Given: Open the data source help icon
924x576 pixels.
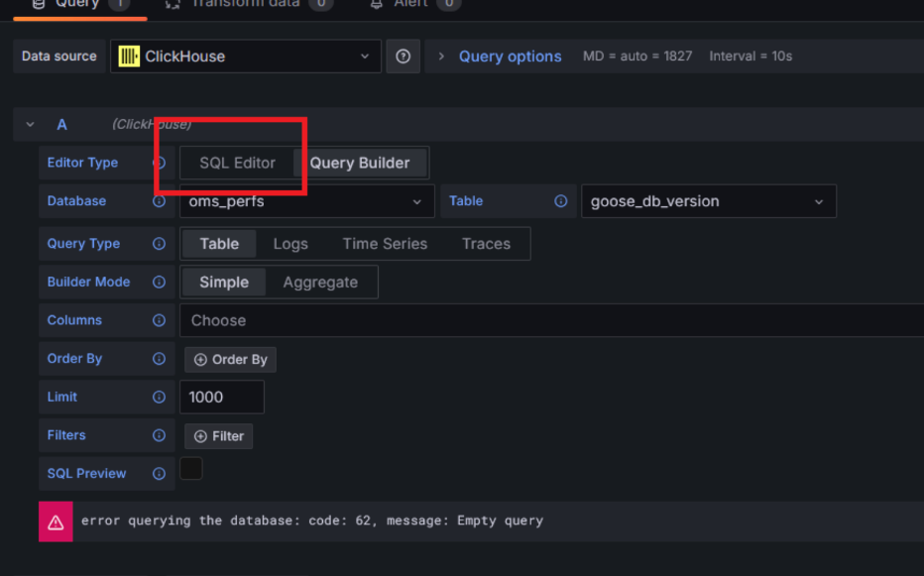Looking at the screenshot, I should coord(404,57).
